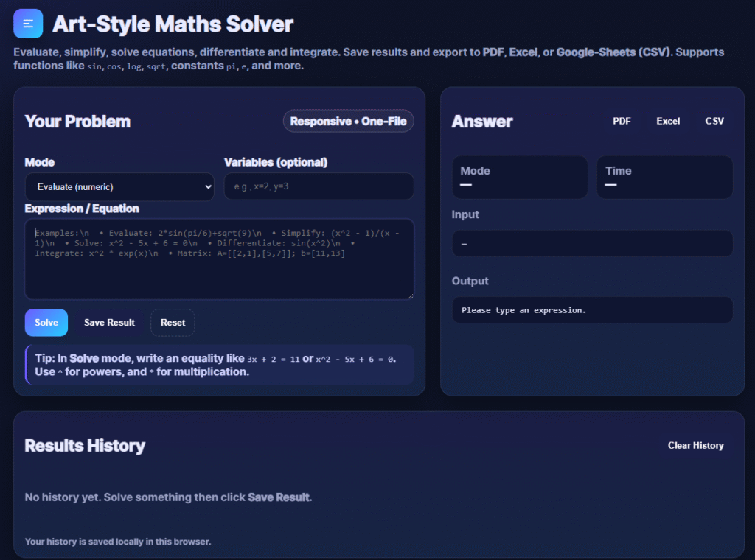Screen dimensions: 755x560
Task: Open the Mode dropdown showing Evaluate (numeric)
Action: click(x=119, y=187)
